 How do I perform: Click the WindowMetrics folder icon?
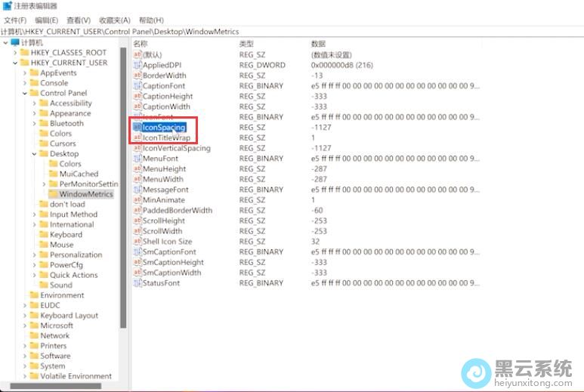click(54, 194)
